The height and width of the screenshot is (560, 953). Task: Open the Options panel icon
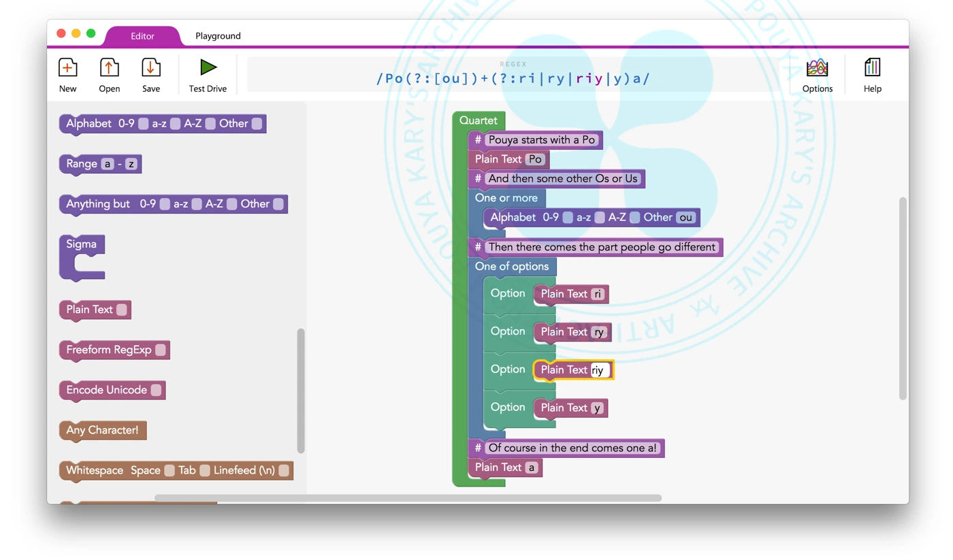817,68
